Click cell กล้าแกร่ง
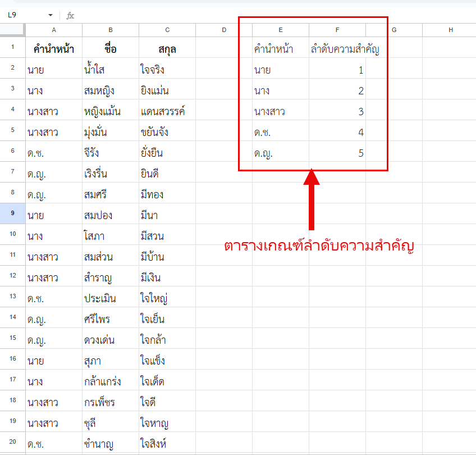This screenshot has width=476, height=455. (111, 380)
